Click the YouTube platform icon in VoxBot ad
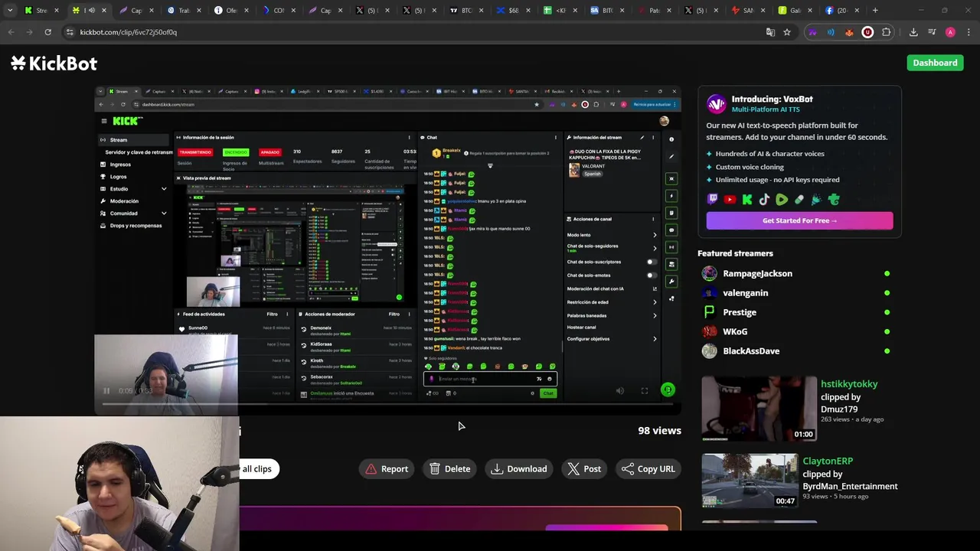 pyautogui.click(x=730, y=200)
